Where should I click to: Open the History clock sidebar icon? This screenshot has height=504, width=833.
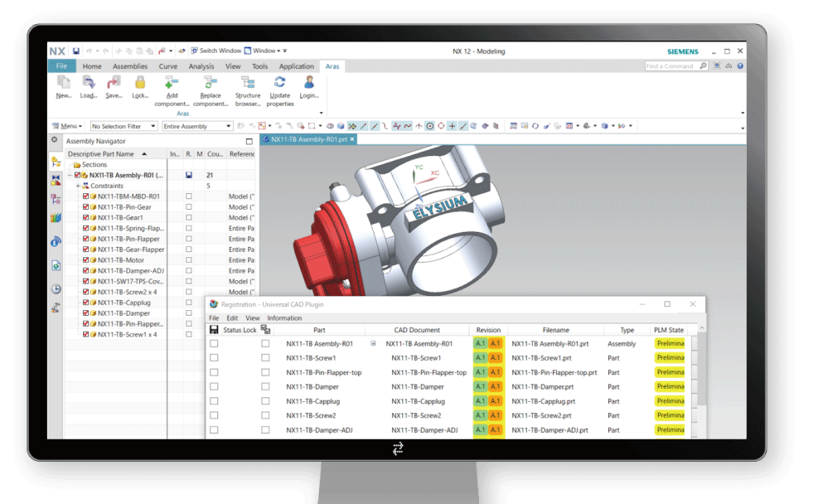point(56,289)
